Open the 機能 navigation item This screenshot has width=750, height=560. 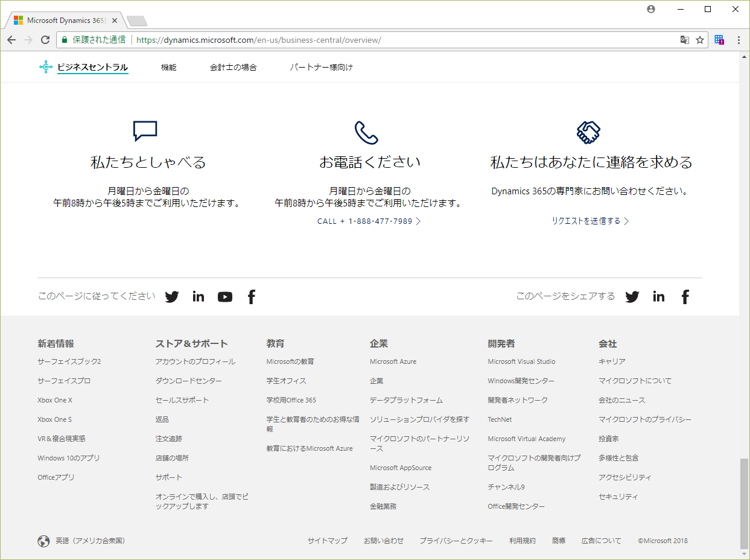coord(169,68)
